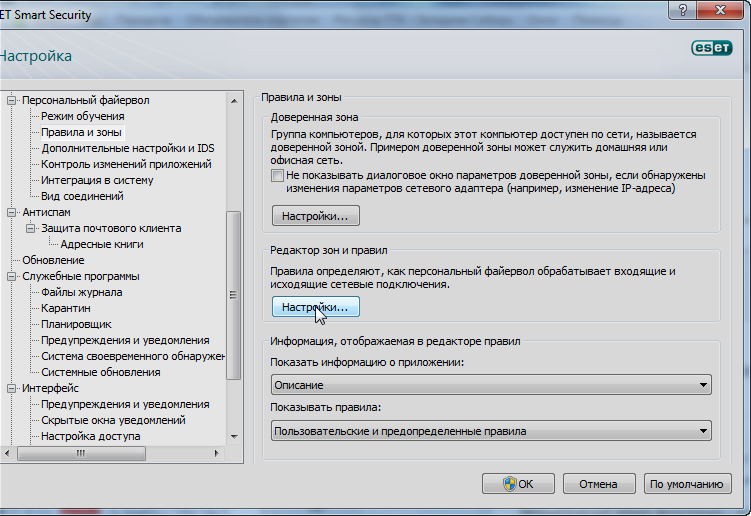Collapse the Персональный файервол tree node

tap(11, 101)
